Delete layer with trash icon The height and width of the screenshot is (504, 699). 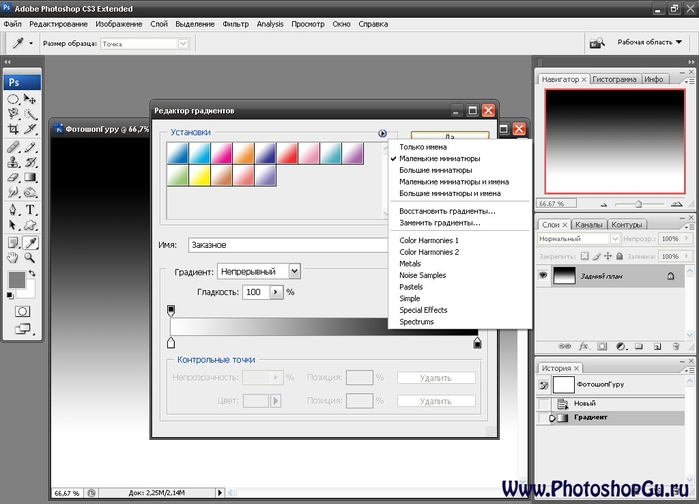pos(676,346)
